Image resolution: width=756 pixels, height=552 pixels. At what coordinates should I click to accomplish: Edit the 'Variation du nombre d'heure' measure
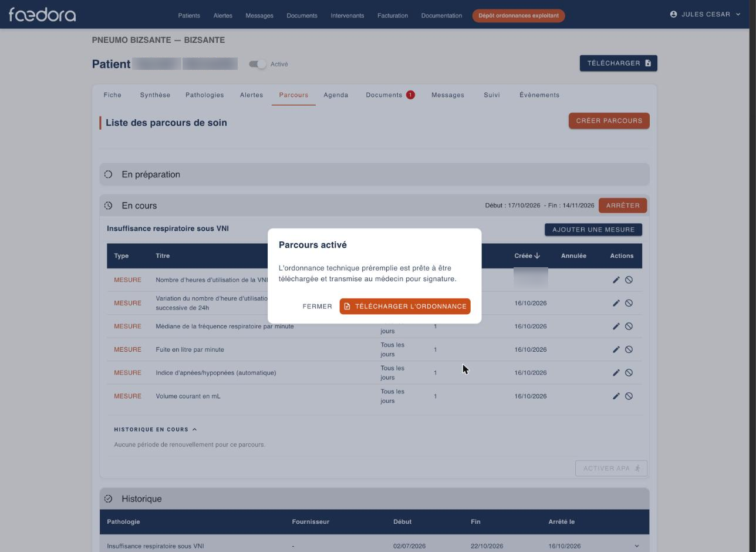616,303
